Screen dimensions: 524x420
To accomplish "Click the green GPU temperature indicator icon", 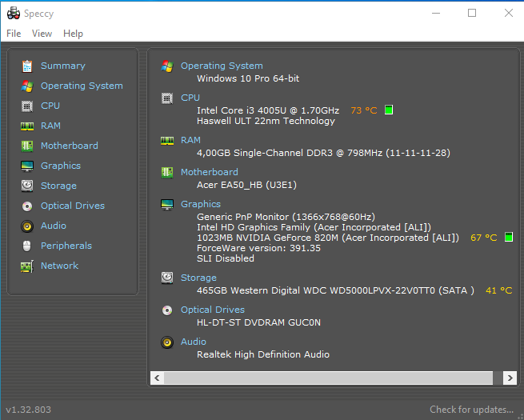I will coord(509,237).
